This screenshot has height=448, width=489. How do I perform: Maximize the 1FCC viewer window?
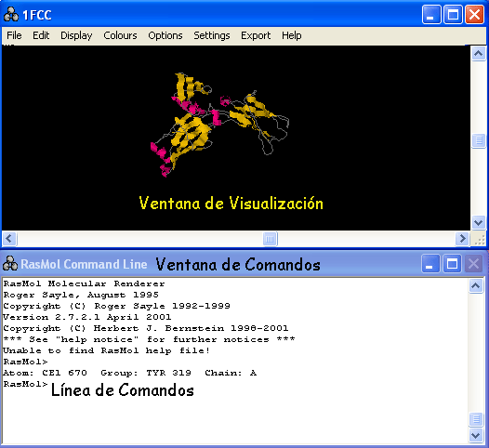pos(453,14)
